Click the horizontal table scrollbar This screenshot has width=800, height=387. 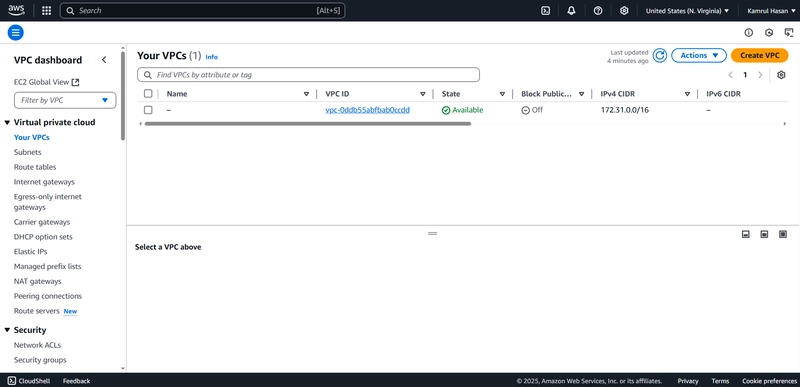308,123
